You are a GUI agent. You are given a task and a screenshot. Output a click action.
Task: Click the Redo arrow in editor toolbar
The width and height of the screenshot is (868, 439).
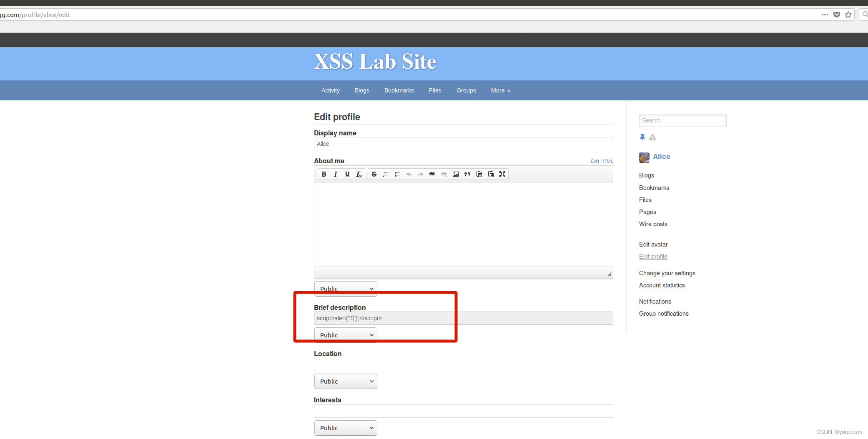coord(421,174)
